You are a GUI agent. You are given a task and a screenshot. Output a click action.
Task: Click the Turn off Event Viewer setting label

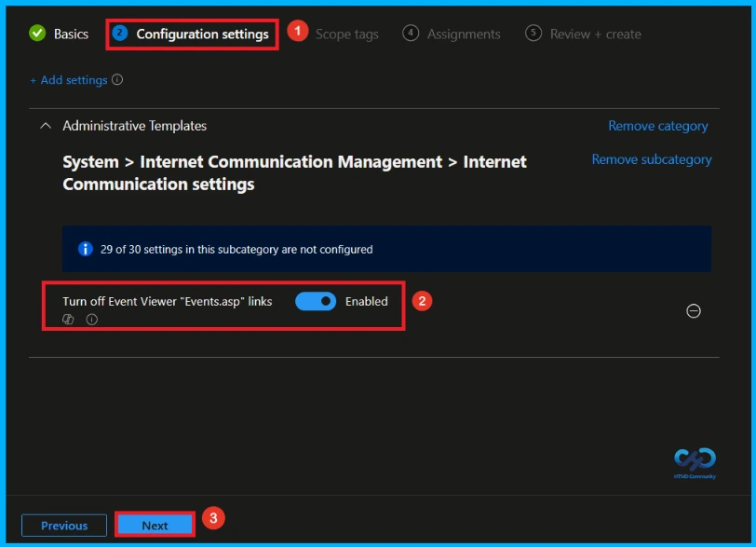[x=168, y=302]
